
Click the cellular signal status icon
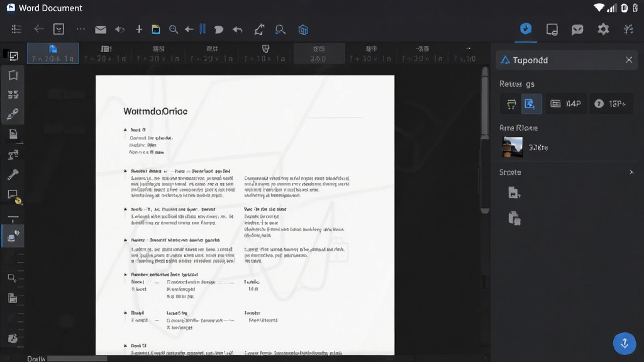tap(612, 8)
